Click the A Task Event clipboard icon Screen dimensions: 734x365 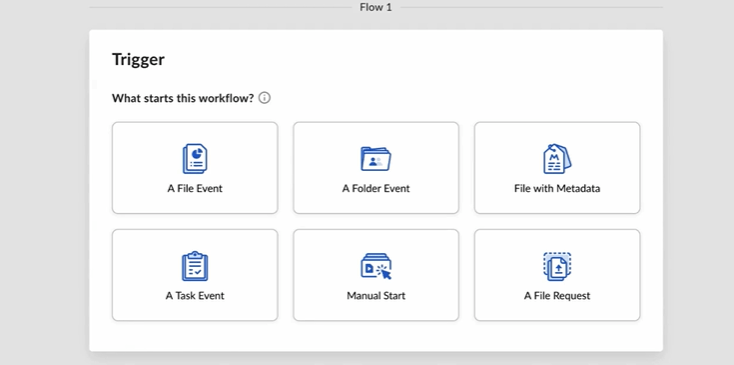click(x=195, y=266)
